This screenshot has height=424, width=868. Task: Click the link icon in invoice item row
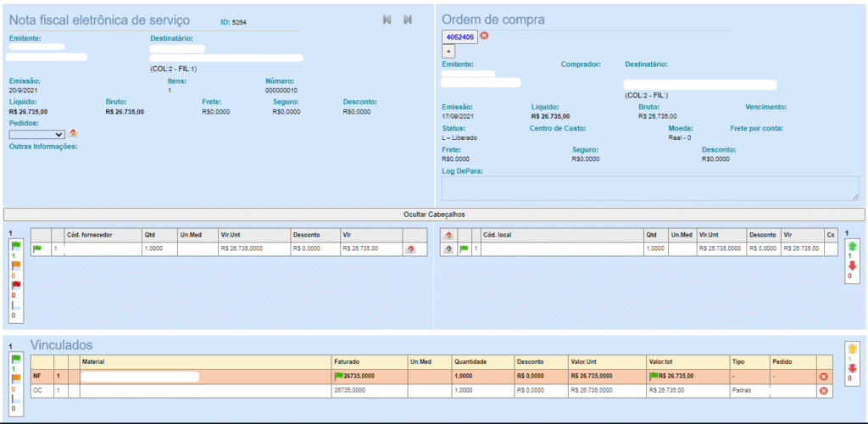(x=411, y=249)
